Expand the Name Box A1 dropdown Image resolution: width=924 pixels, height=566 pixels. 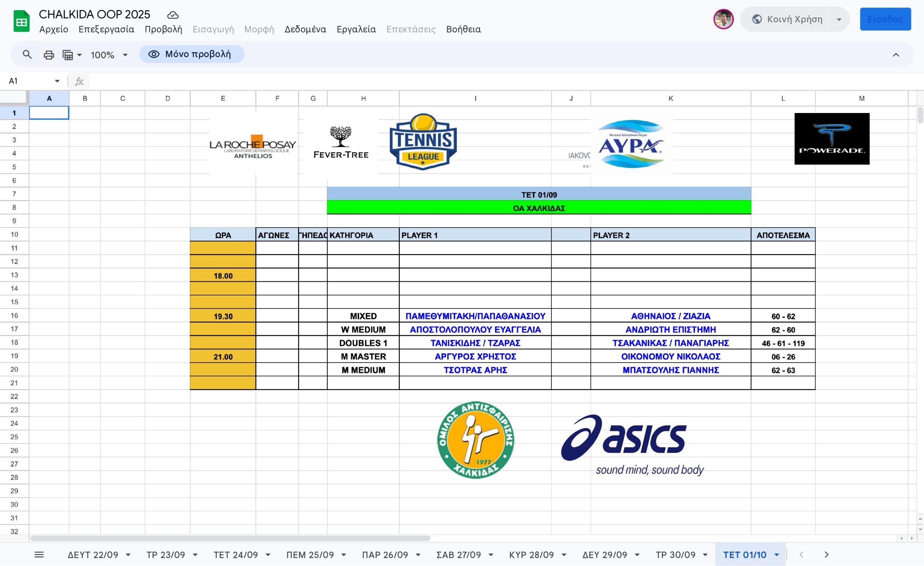coord(57,81)
